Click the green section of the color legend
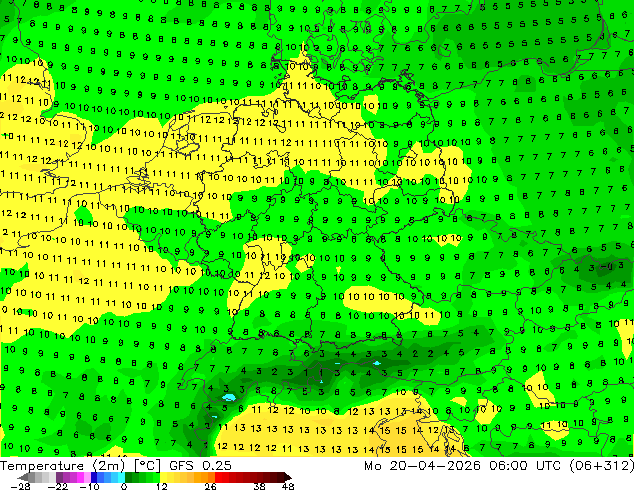634x490 pixels. click(x=142, y=477)
